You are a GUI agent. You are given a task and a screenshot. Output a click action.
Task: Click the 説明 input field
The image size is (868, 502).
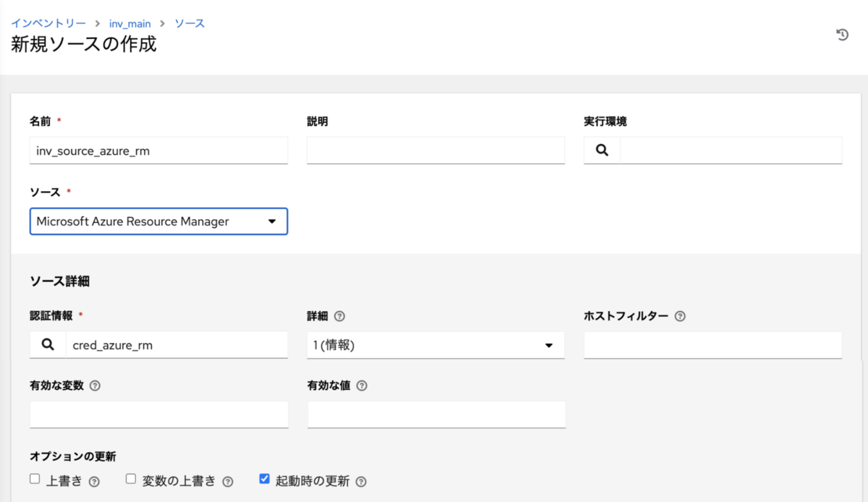[x=435, y=150]
